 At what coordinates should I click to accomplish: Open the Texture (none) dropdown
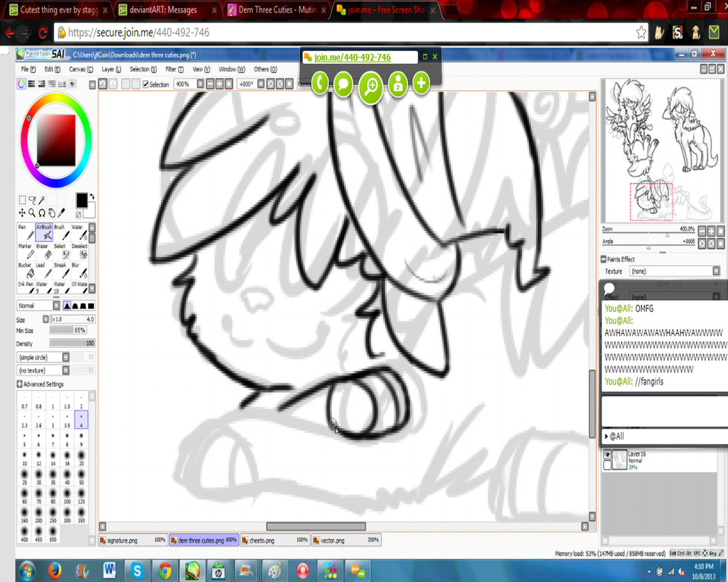[675, 271]
